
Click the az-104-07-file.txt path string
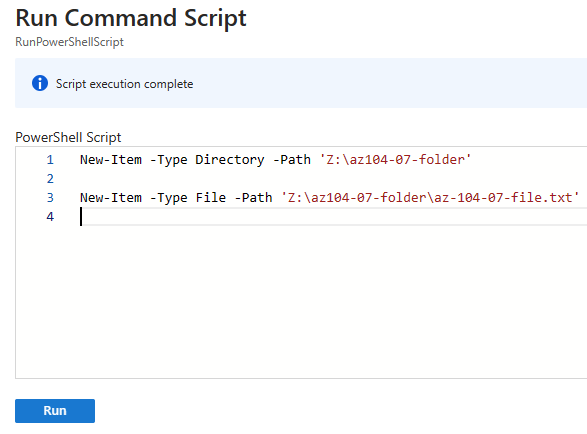[430, 197]
